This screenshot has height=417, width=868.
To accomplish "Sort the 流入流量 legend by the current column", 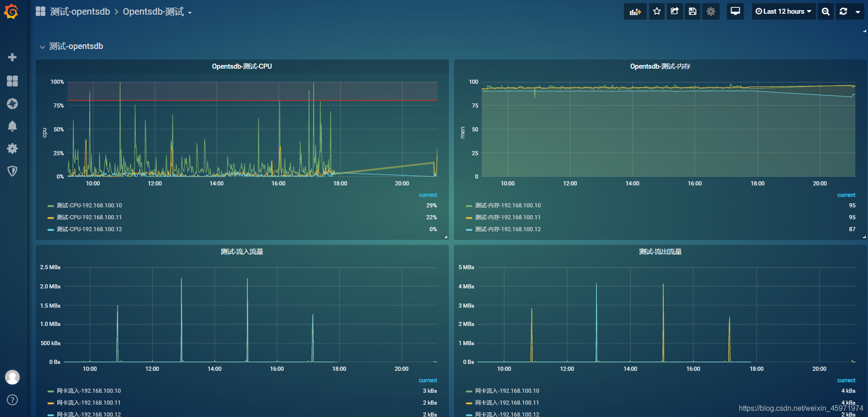I will pyautogui.click(x=428, y=380).
